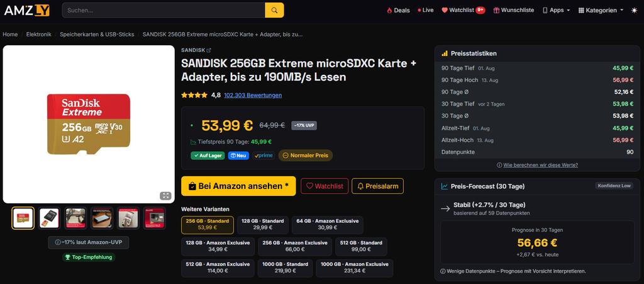Click the Konfidenz Low badge
The image size is (644, 284).
[614, 186]
